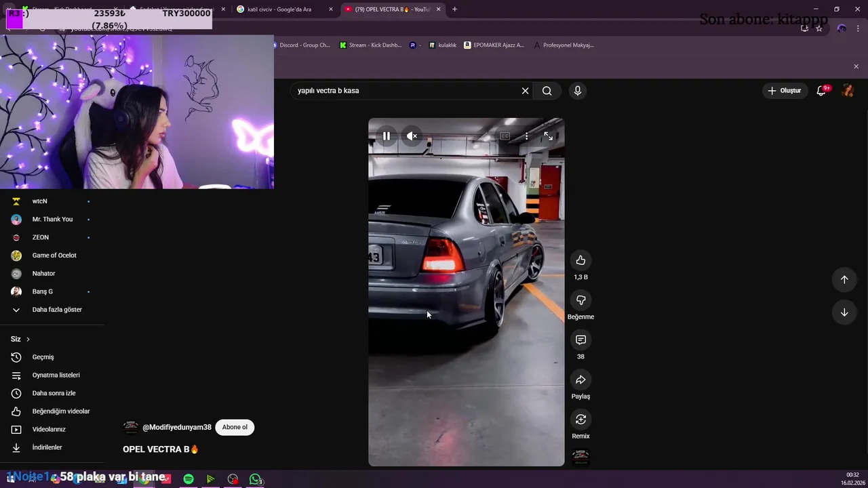Dislike the short video

(580, 300)
